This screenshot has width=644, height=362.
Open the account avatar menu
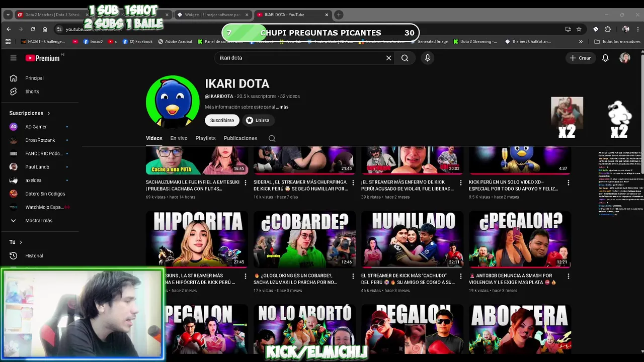625,58
